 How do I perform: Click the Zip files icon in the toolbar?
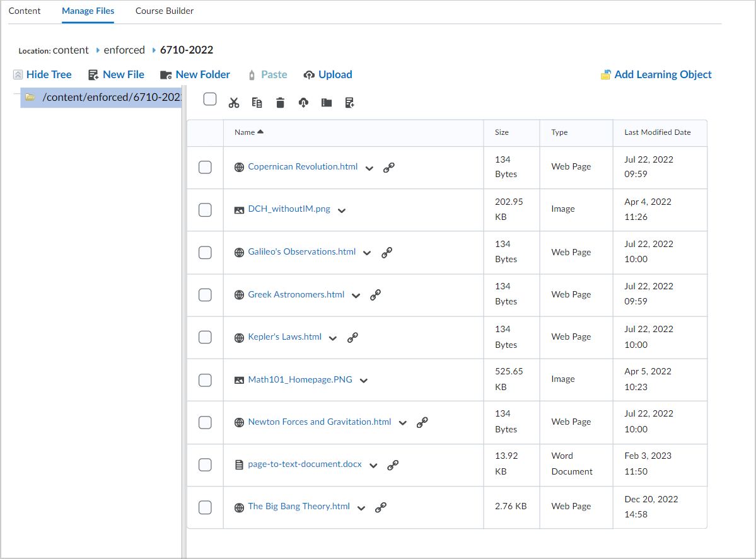pos(349,102)
